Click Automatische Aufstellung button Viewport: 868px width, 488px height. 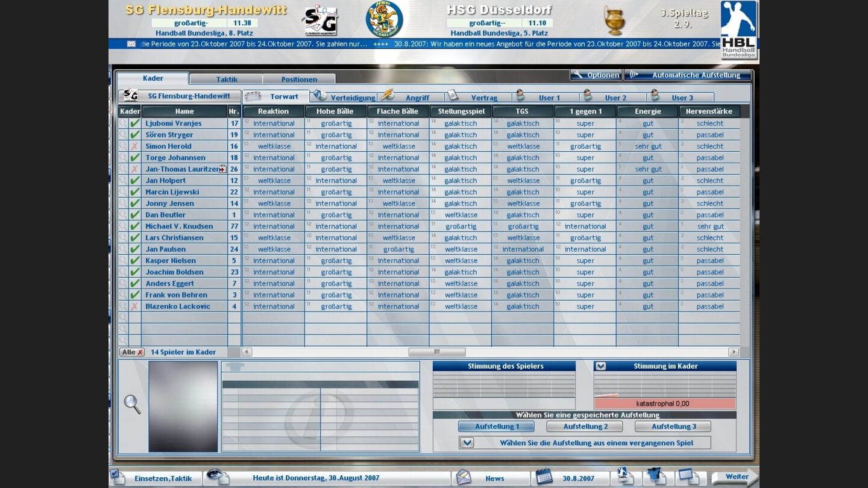(x=688, y=75)
